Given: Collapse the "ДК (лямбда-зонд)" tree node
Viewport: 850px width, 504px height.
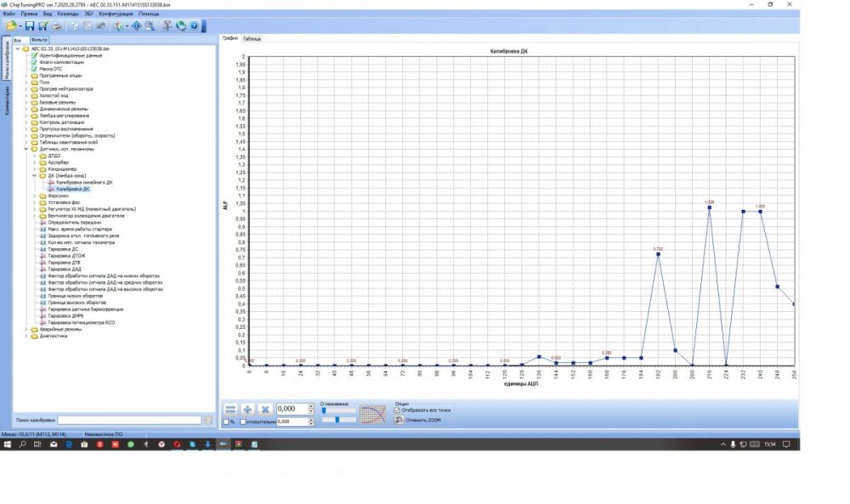Looking at the screenshot, I should click(x=34, y=176).
